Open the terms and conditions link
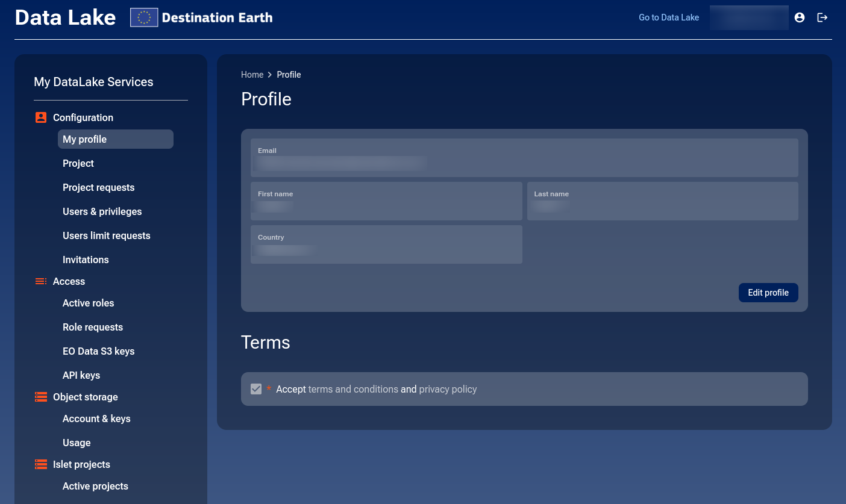846x504 pixels. (353, 389)
